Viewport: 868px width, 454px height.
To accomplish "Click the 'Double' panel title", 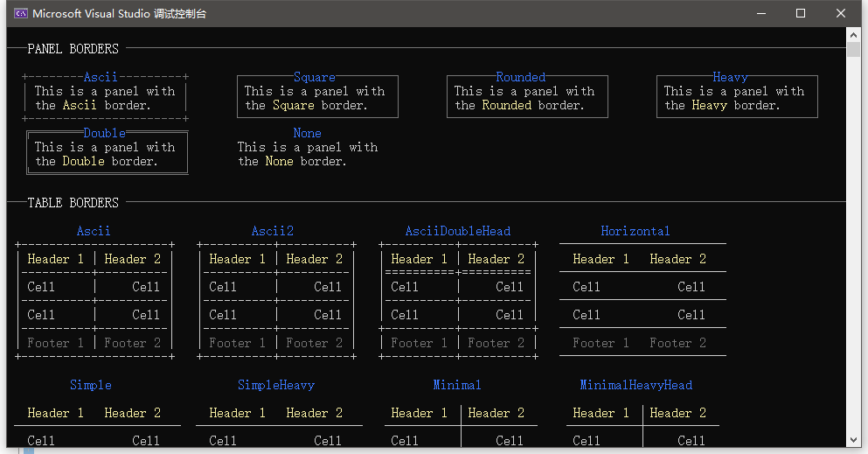I will click(105, 133).
